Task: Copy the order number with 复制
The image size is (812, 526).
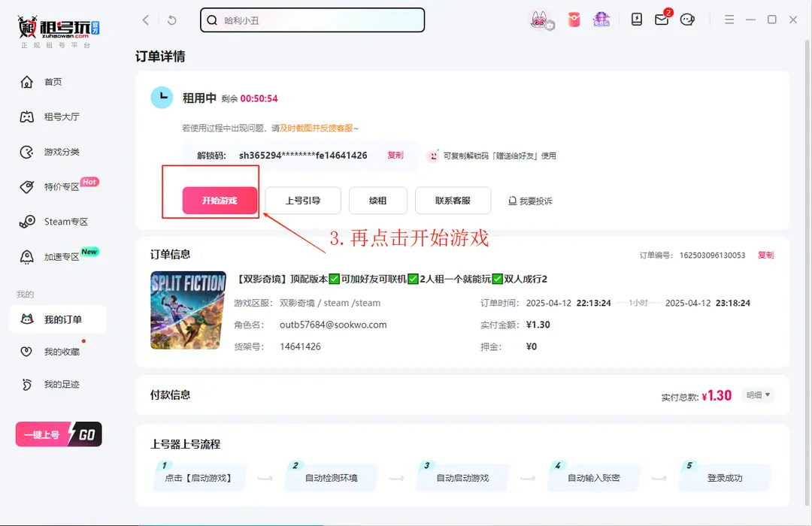Action: 765,255
